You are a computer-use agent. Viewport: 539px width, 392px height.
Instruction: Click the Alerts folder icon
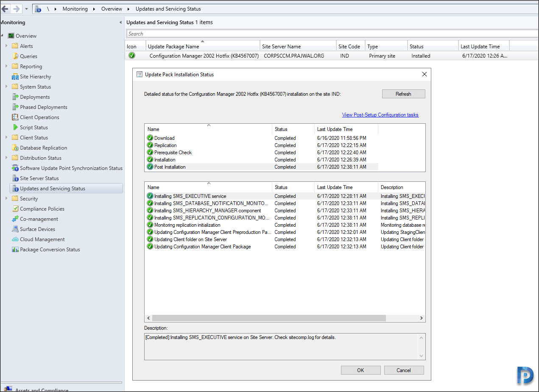[15, 46]
